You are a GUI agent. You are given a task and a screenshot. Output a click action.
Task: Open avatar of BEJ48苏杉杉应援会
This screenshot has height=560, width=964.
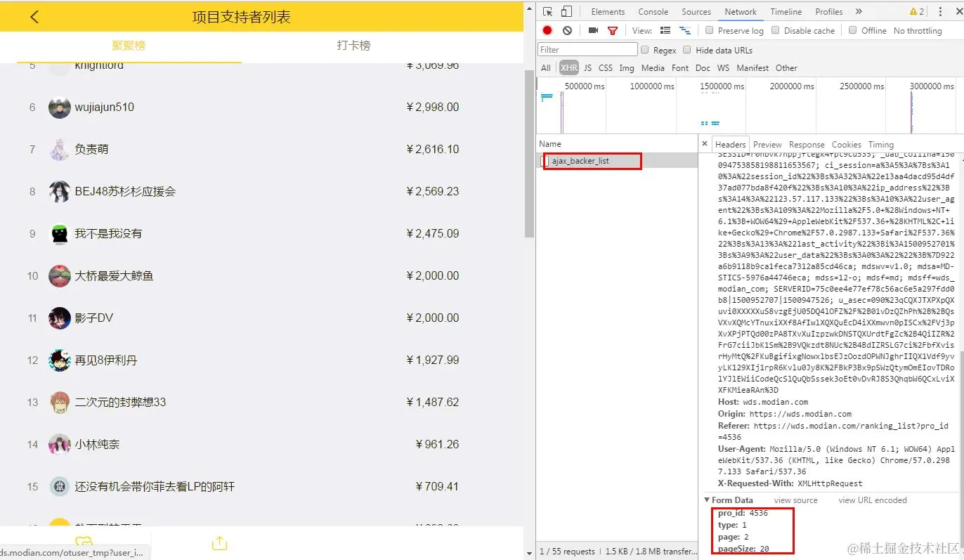(x=60, y=192)
